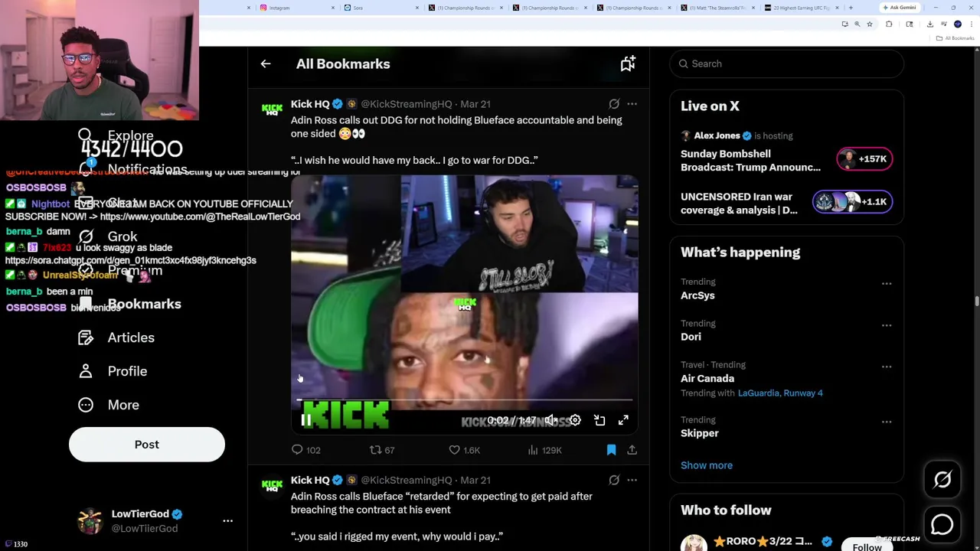This screenshot has height=551, width=980.
Task: Share the first Kick HQ post
Action: (632, 450)
